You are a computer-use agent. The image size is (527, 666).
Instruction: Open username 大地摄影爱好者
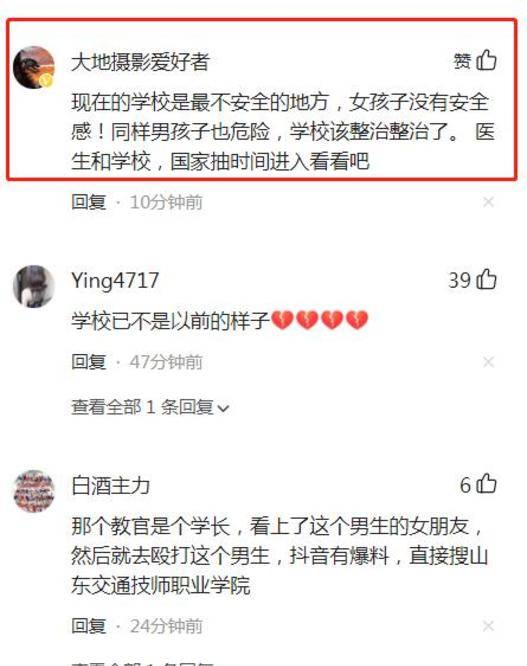pos(141,62)
